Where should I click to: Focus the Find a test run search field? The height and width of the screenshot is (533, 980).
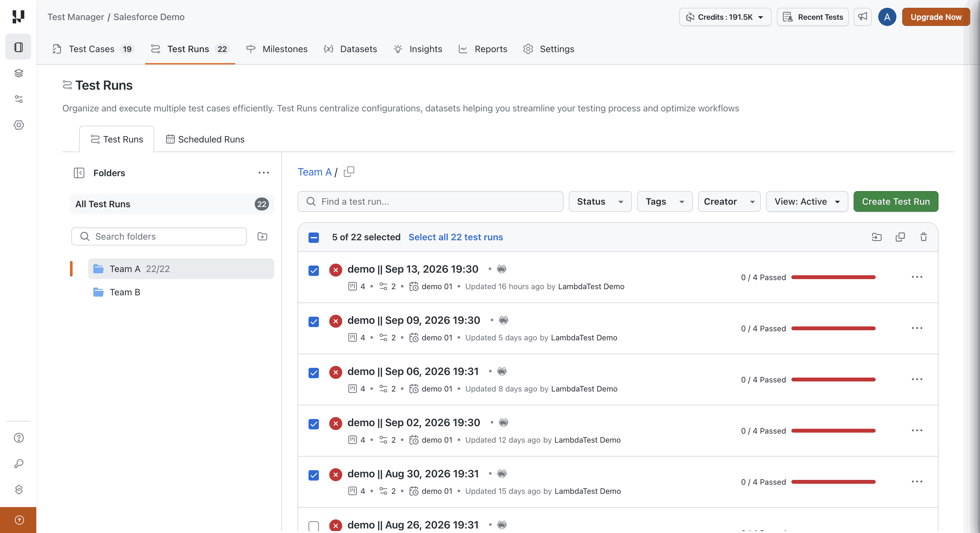[430, 201]
